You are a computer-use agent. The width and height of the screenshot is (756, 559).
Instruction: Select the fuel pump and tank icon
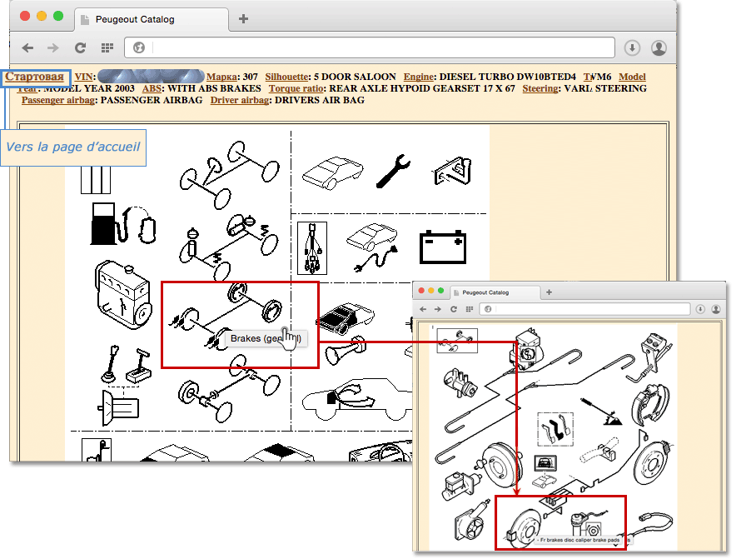[123, 224]
